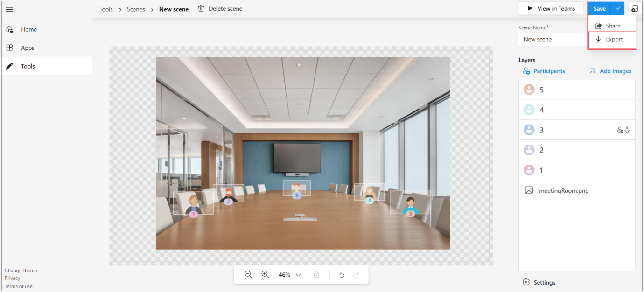Open the hamburger navigation menu

pyautogui.click(x=9, y=9)
